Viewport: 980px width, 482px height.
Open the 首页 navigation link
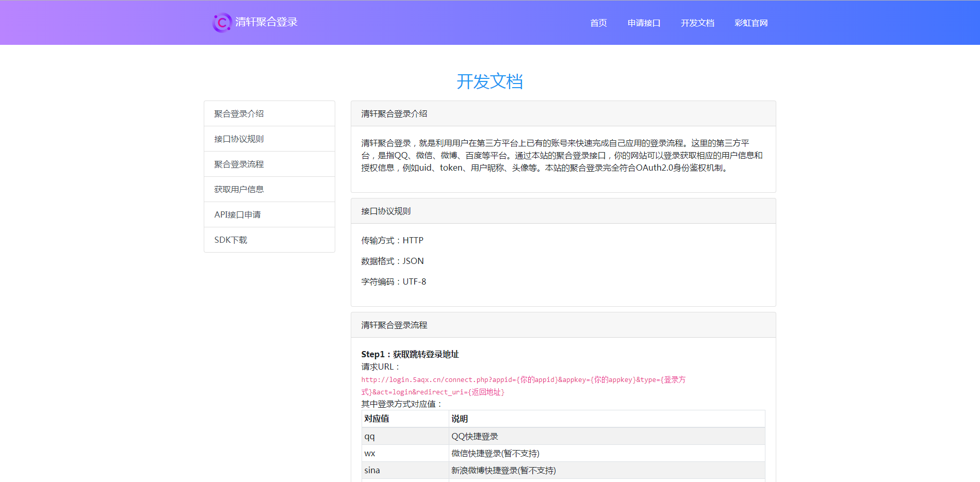[598, 23]
